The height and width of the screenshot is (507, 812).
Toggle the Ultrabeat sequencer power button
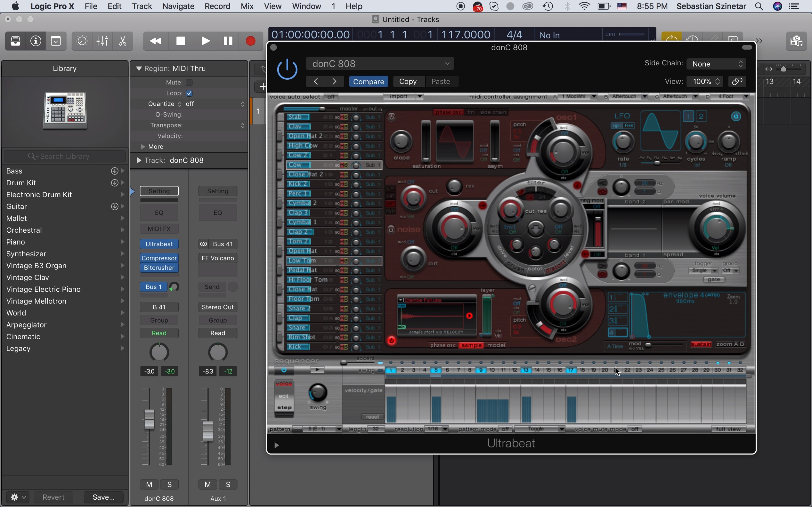click(x=284, y=370)
